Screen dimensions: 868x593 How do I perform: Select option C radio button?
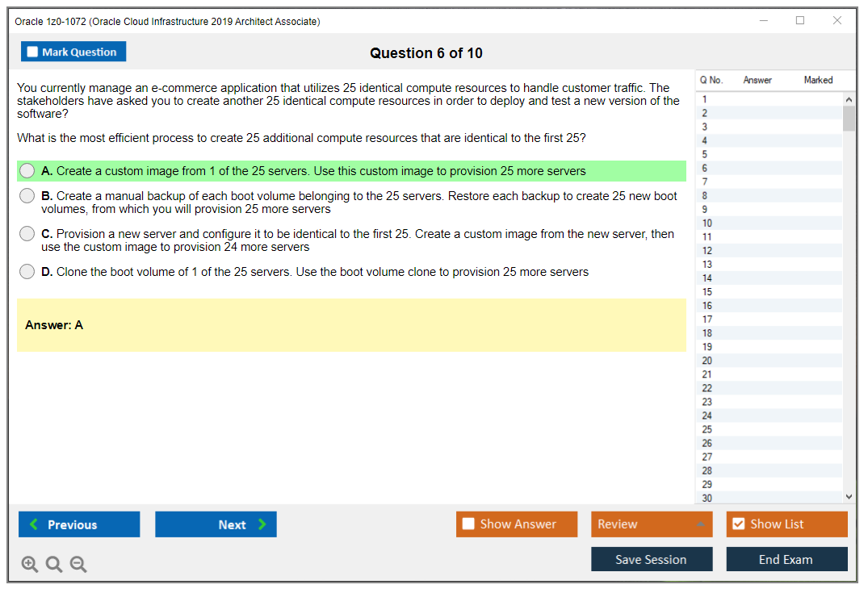[27, 234]
